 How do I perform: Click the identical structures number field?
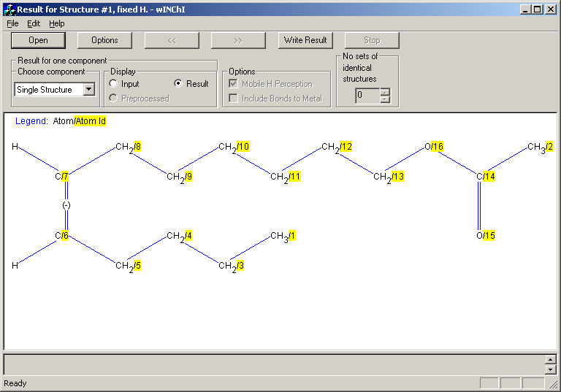pos(367,96)
